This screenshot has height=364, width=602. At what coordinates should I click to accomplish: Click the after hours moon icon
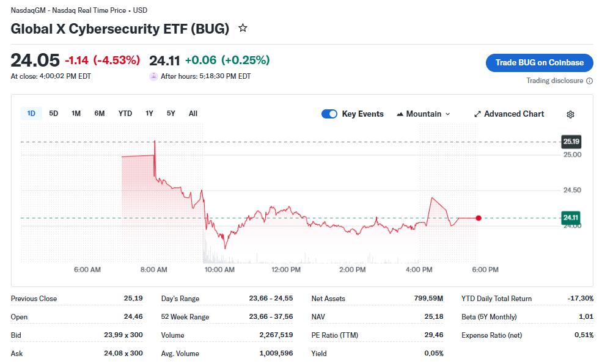click(153, 76)
